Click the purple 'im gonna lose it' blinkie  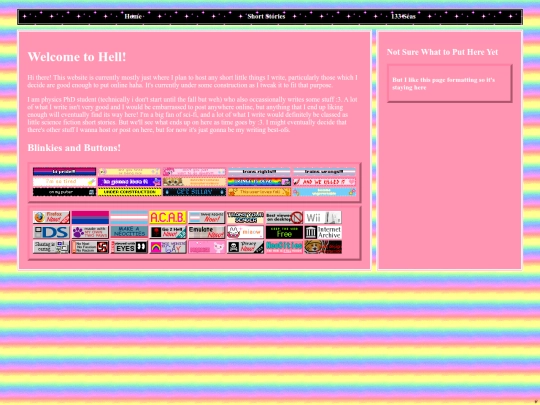click(129, 181)
